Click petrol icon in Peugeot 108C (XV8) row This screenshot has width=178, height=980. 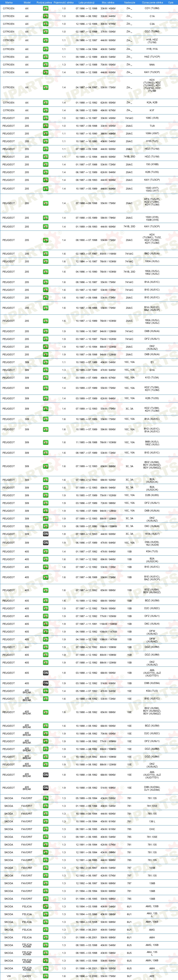pos(46,118)
